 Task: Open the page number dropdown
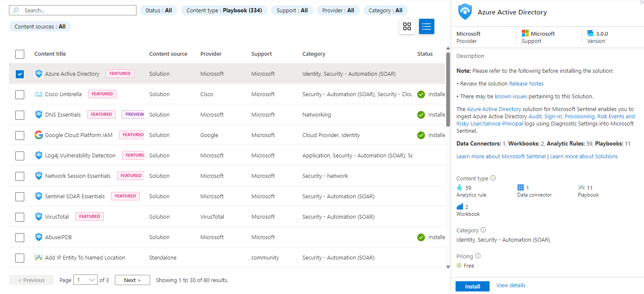[85, 280]
